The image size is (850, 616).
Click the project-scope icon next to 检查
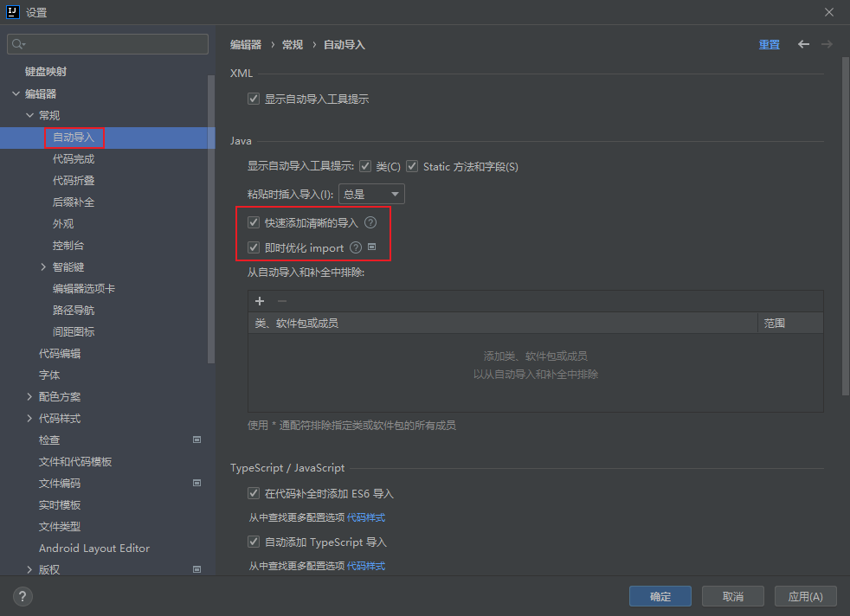pyautogui.click(x=196, y=440)
